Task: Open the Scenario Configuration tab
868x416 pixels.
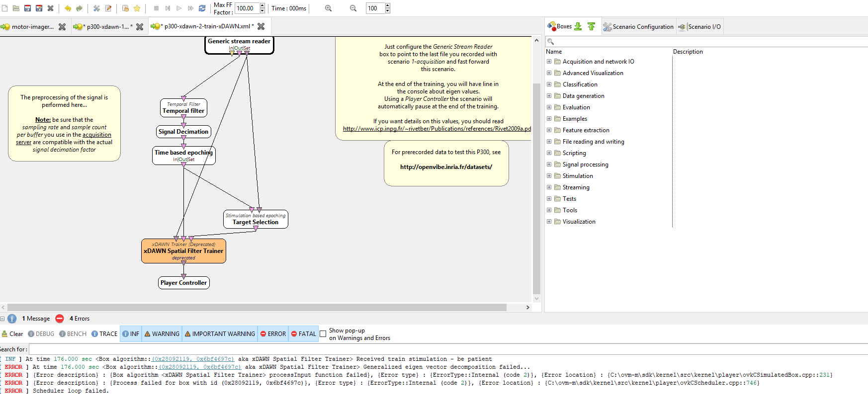Action: click(x=638, y=27)
